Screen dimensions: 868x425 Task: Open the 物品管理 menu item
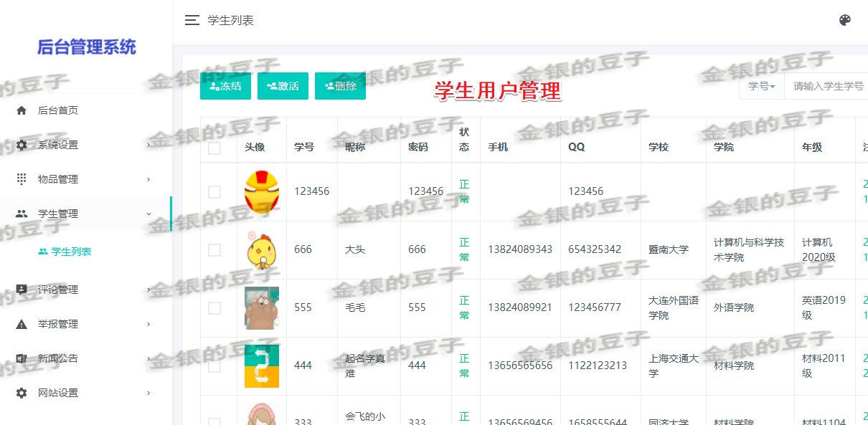coord(86,179)
